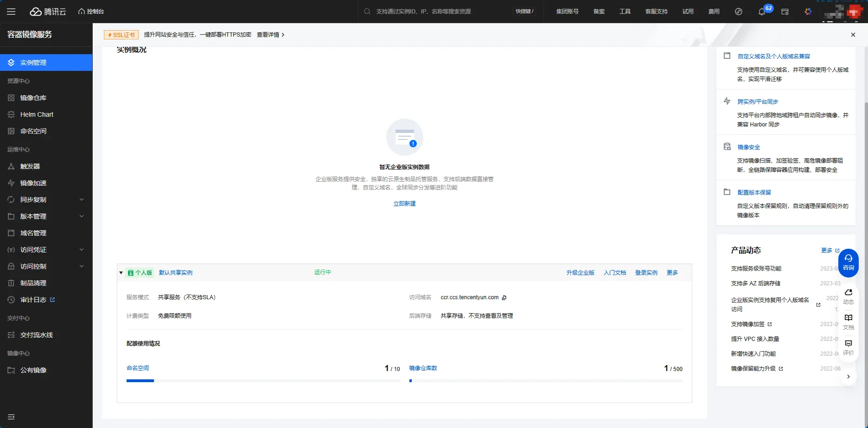
Task: Open the 评价 feedback icon
Action: click(848, 347)
